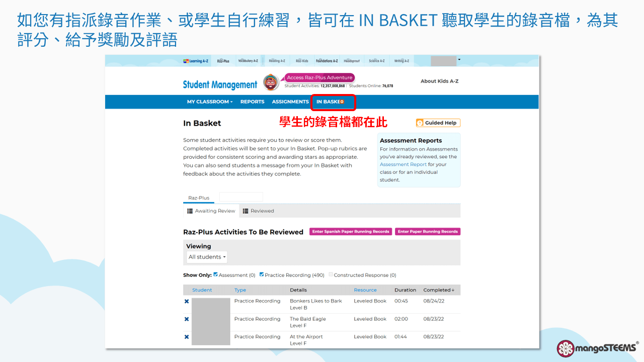Sort by the Type column header

[240, 290]
